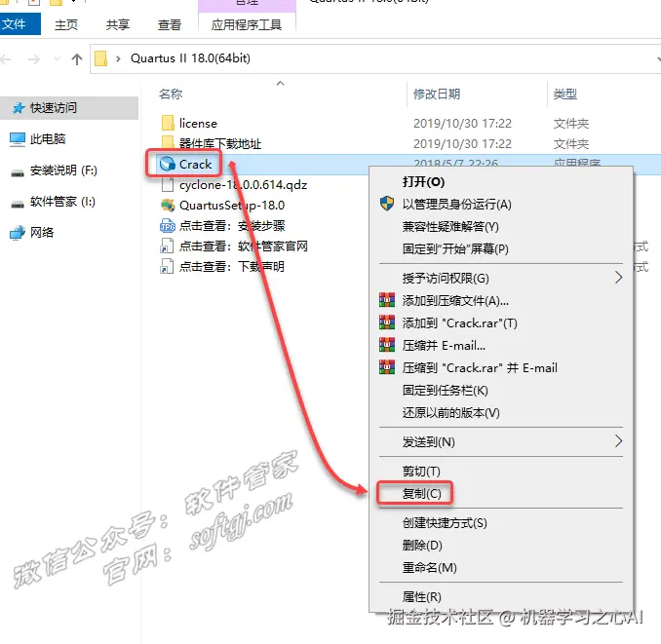Click the address bar folder icon
The height and width of the screenshot is (644, 661).
tap(100, 58)
